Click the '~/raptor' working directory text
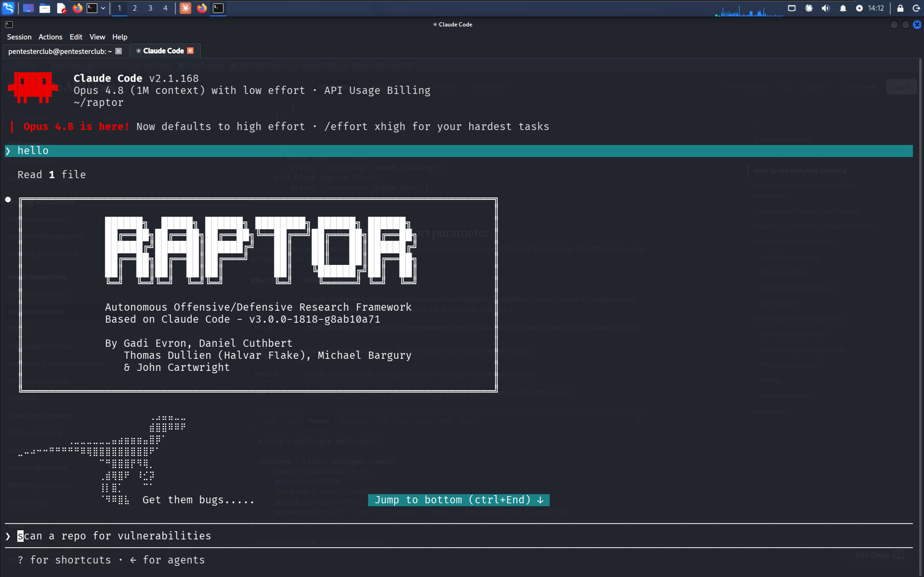This screenshot has height=577, width=924. 98,103
